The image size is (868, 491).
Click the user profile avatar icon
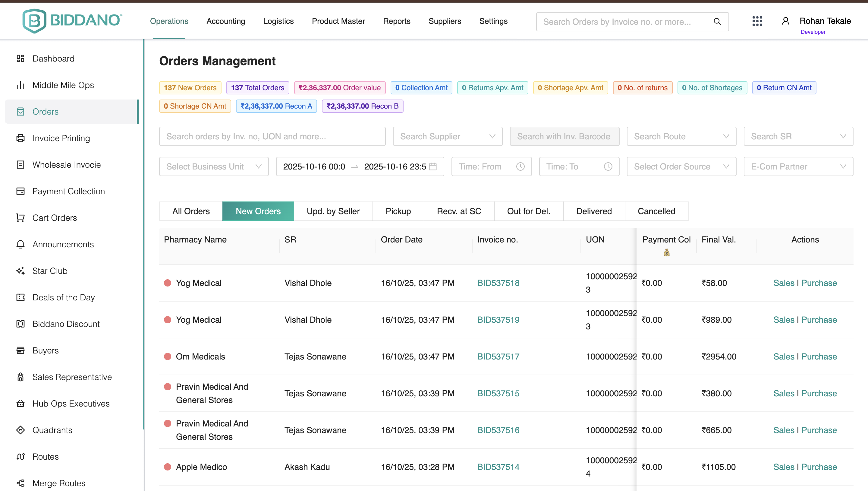[785, 21]
